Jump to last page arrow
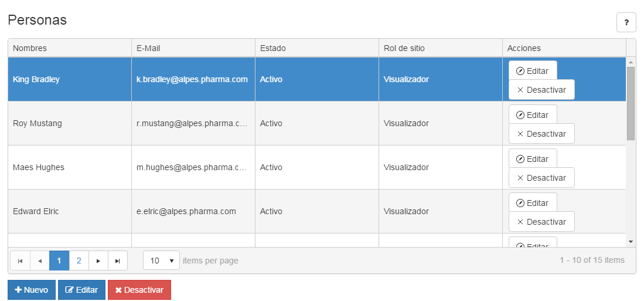Image resolution: width=644 pixels, height=301 pixels. point(118,261)
